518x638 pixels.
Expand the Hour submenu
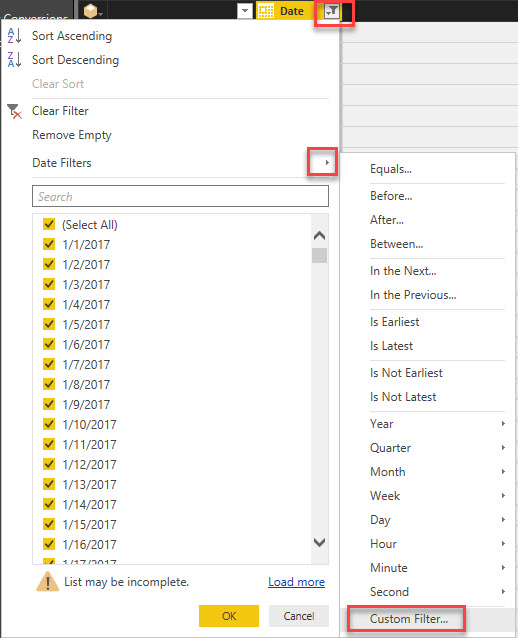(503, 544)
